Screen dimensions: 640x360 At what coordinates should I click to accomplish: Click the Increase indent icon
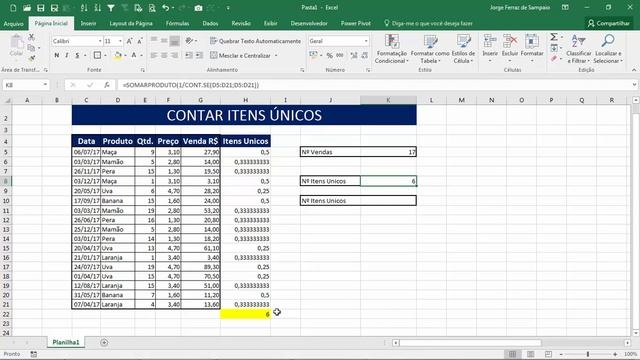click(199, 55)
